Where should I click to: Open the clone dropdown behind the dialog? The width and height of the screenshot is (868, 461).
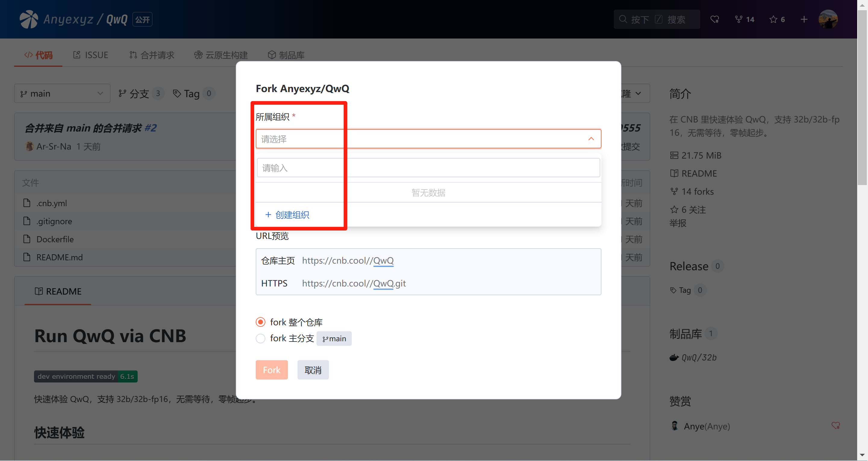635,93
